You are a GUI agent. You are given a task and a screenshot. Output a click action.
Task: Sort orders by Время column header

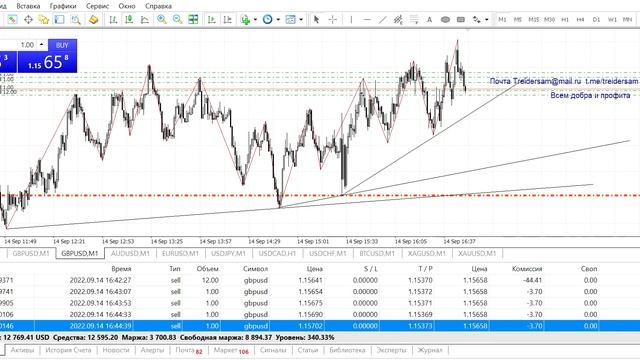coord(121,269)
